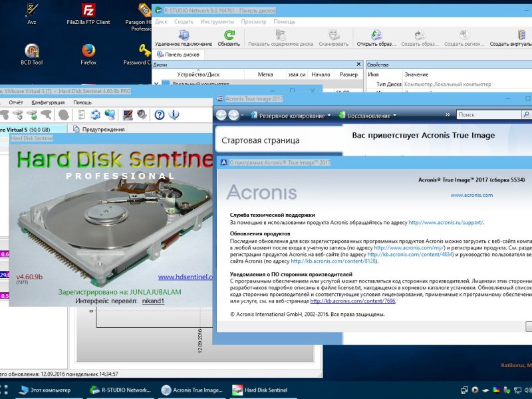Open the www.acronis.com/my/ link
532x399 pixels.
409,248
